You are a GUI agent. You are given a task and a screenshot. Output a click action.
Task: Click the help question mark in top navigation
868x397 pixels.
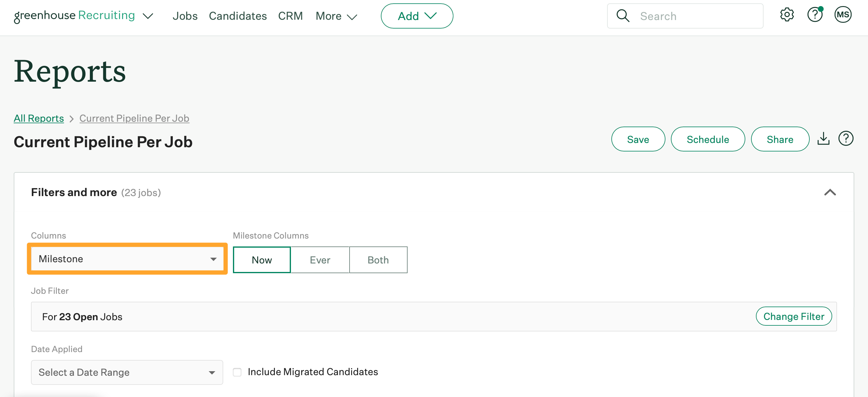pos(815,15)
